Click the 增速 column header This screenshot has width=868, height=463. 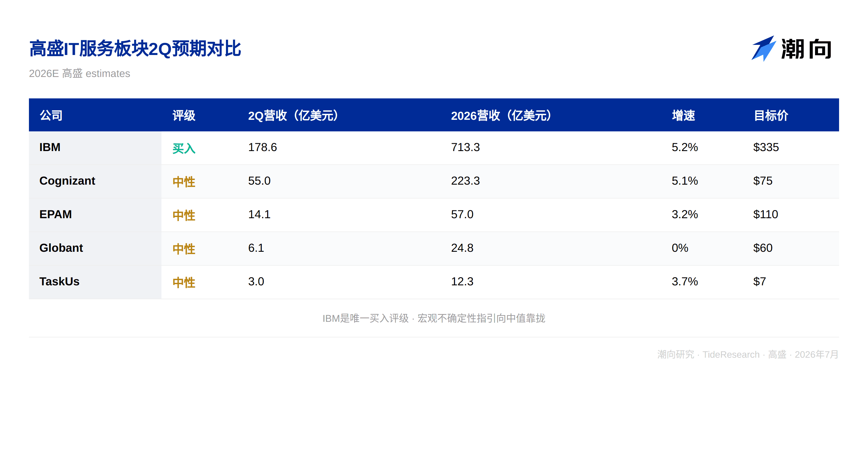[x=683, y=115]
